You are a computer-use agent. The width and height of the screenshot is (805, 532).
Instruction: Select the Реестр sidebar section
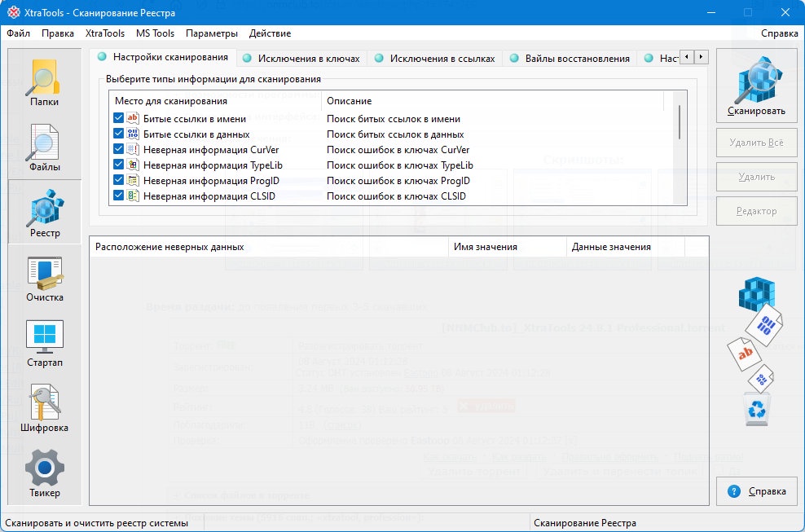pos(45,213)
